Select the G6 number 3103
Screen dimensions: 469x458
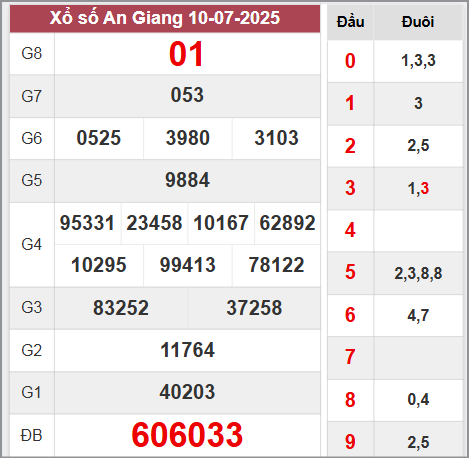pos(276,138)
